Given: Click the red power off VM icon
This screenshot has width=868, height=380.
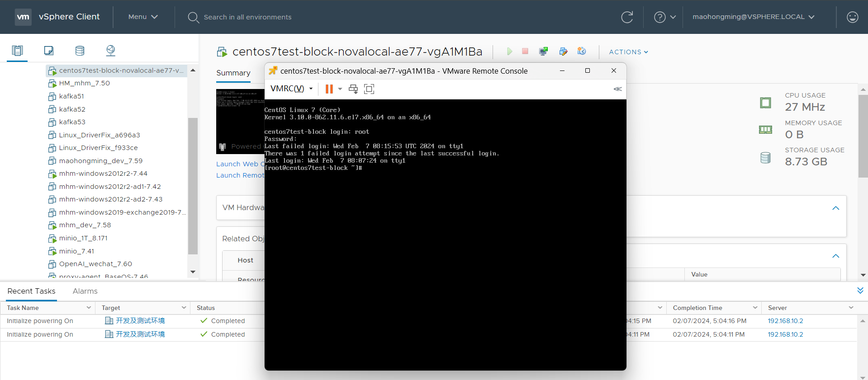Looking at the screenshot, I should 525,52.
